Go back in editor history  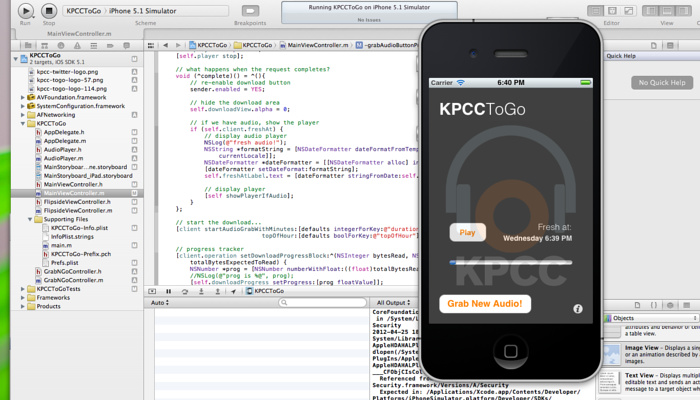click(166, 45)
